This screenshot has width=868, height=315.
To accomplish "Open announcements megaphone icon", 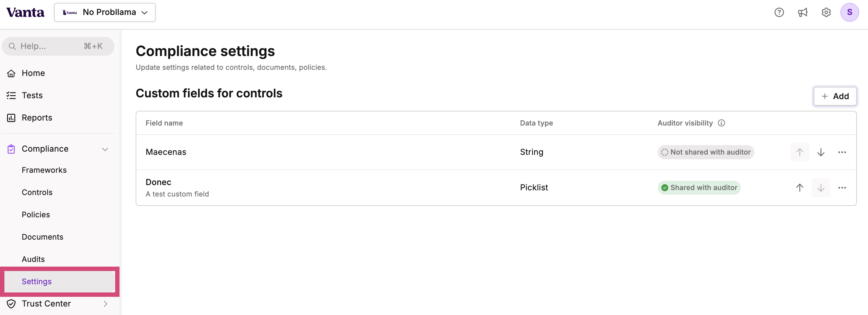I will pos(802,12).
